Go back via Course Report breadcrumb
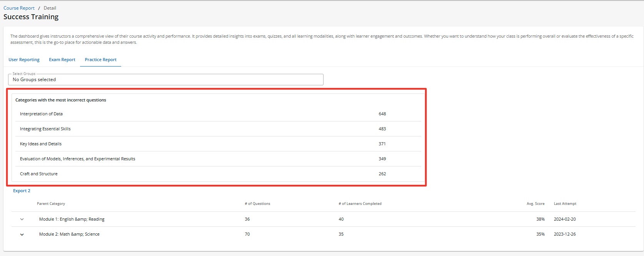The image size is (644, 256). (x=19, y=8)
